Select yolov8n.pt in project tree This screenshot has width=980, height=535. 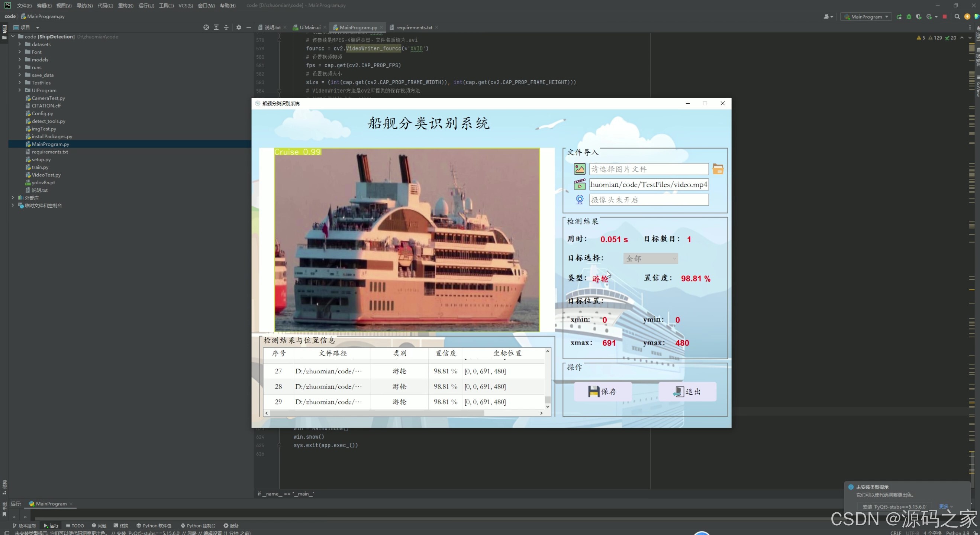pyautogui.click(x=43, y=182)
